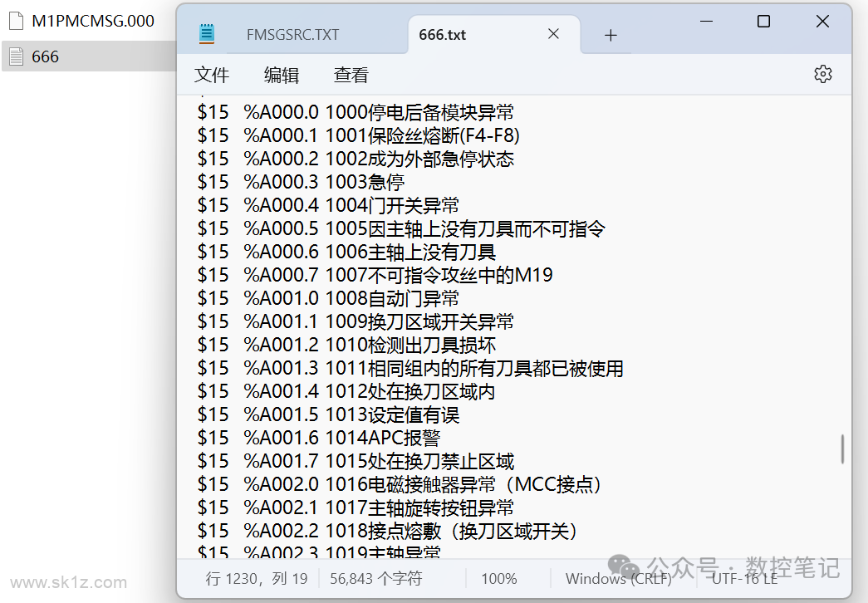Open the 编辑 menu
The width and height of the screenshot is (868, 603).
(x=282, y=75)
